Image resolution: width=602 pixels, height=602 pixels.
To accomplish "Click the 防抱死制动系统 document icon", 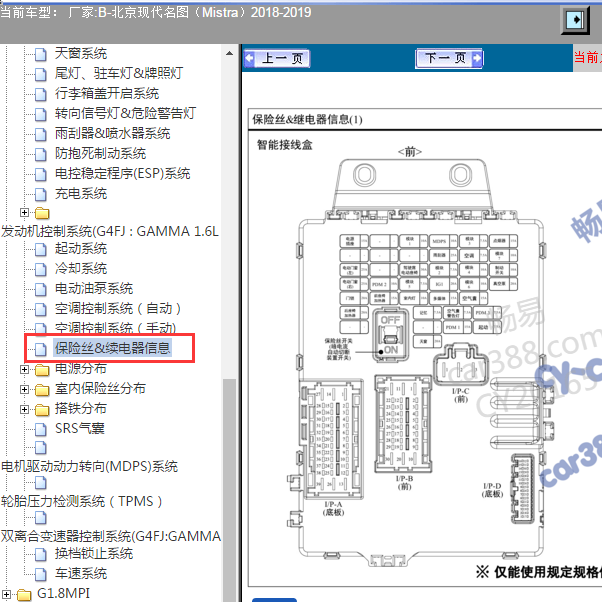I will pos(41,154).
